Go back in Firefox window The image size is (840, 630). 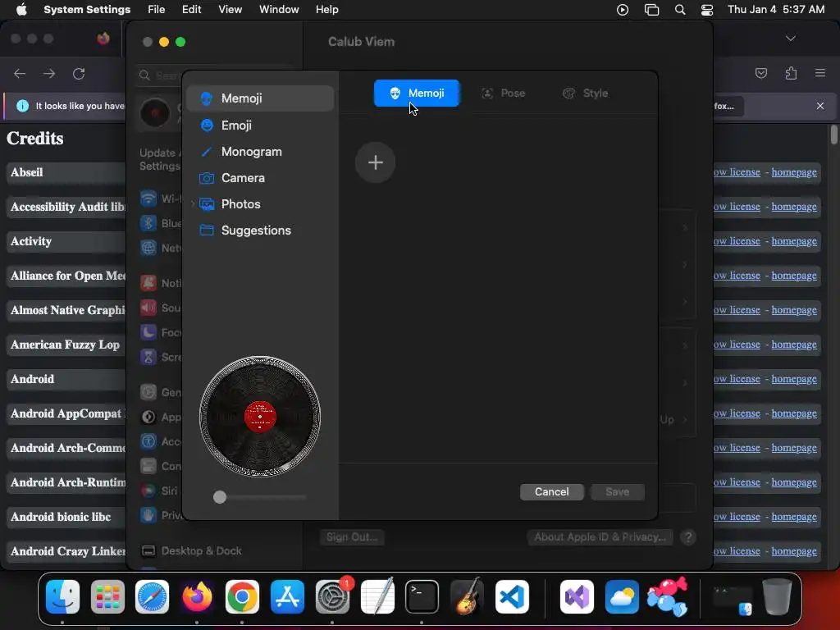[x=20, y=73]
